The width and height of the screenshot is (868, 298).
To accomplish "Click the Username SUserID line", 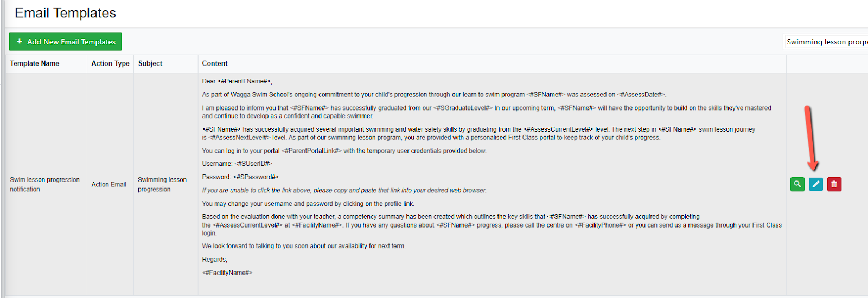I will (x=237, y=164).
